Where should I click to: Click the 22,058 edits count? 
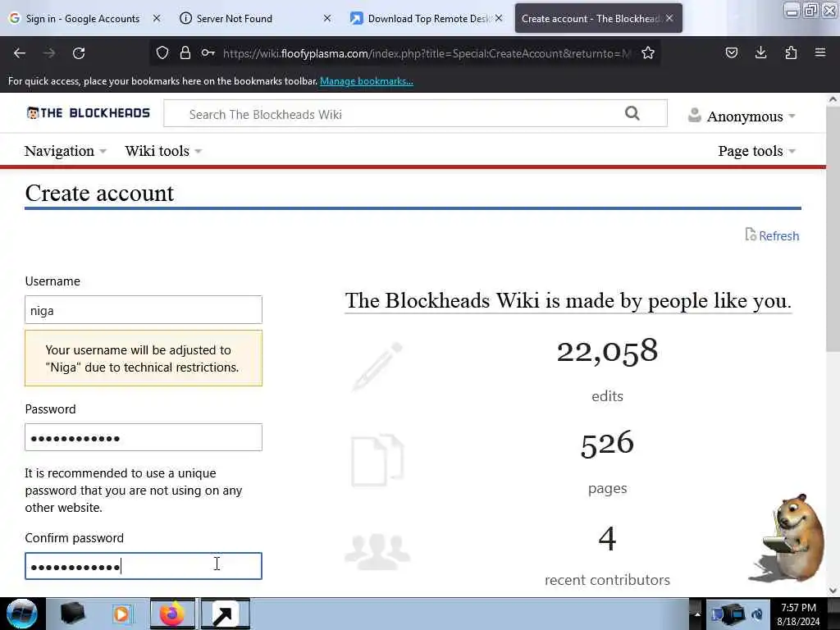[x=607, y=351]
